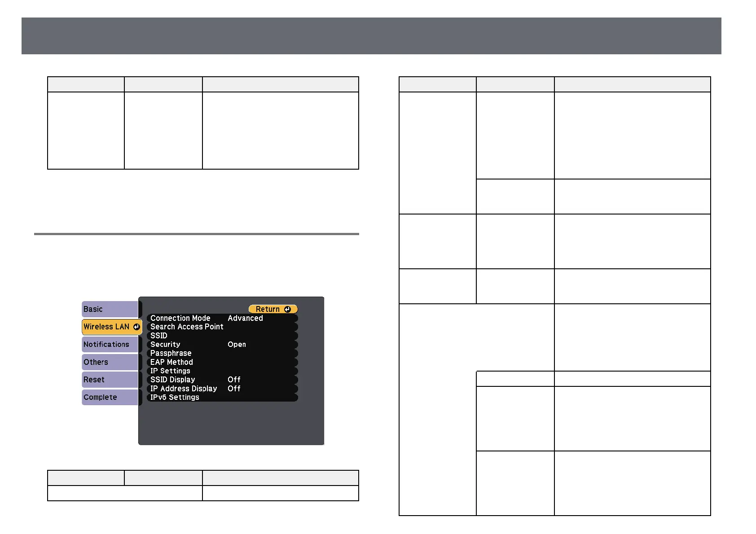Choose the Others menu tab
Image resolution: width=756 pixels, height=534 pixels.
[x=110, y=362]
